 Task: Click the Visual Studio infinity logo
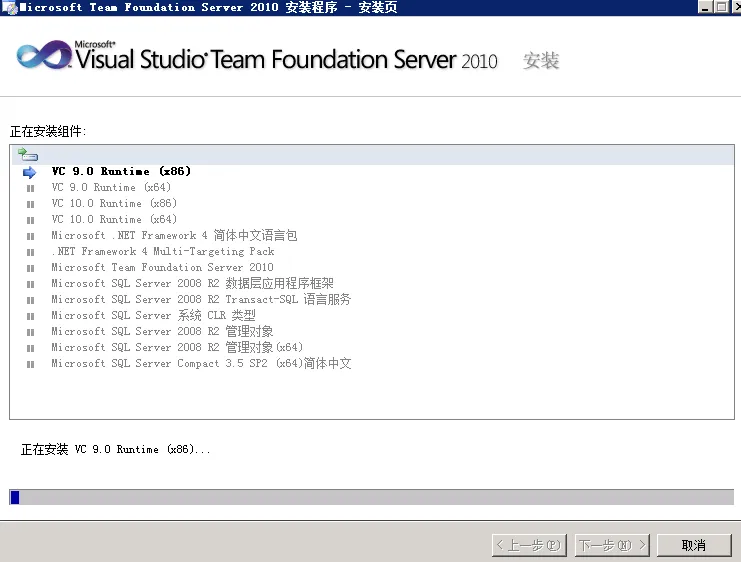(x=43, y=55)
